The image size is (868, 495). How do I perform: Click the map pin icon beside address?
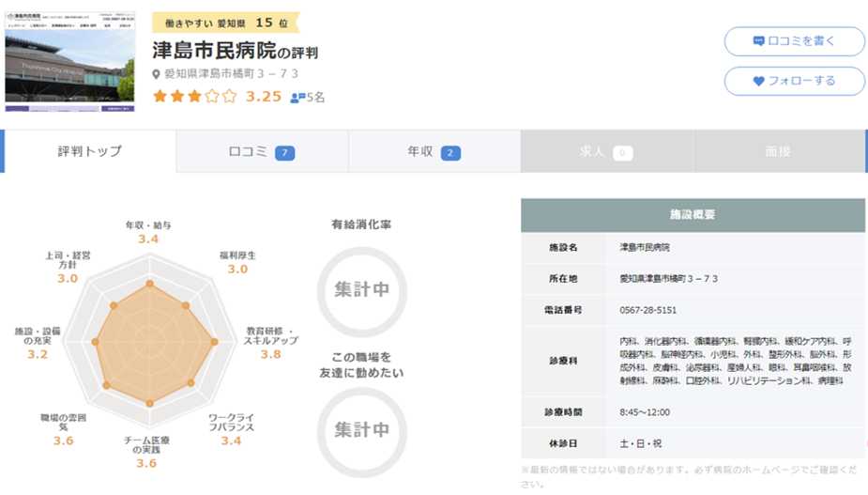coord(158,74)
